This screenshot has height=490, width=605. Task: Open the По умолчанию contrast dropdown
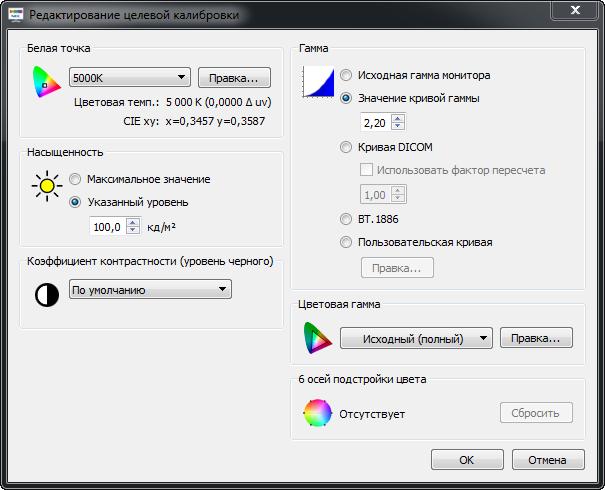click(x=150, y=289)
